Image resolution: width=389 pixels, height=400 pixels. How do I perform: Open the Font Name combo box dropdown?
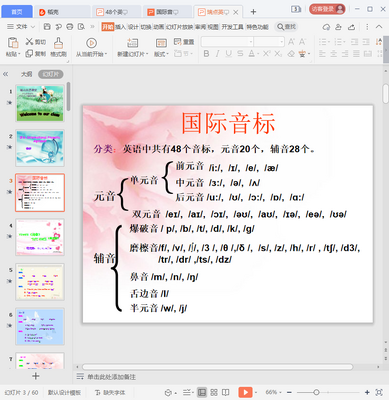251,42
